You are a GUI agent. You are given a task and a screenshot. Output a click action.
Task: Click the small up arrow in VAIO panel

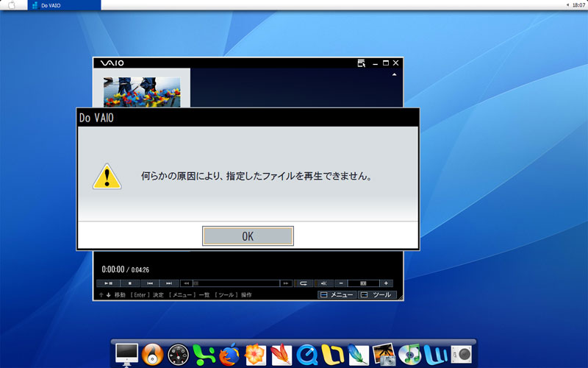394,75
